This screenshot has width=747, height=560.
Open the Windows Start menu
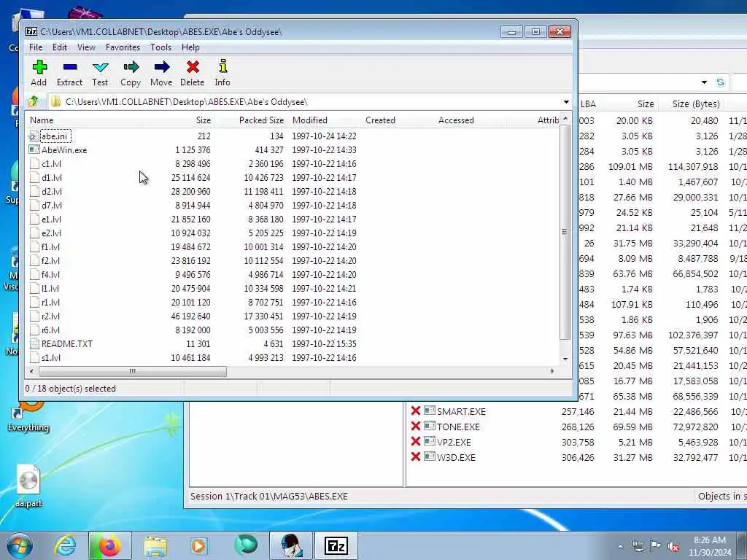20,545
